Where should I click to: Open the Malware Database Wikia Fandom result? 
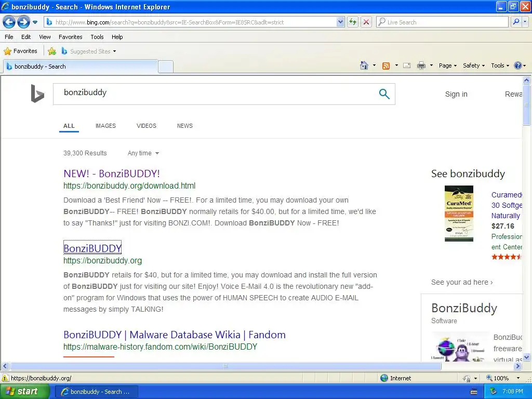point(175,335)
